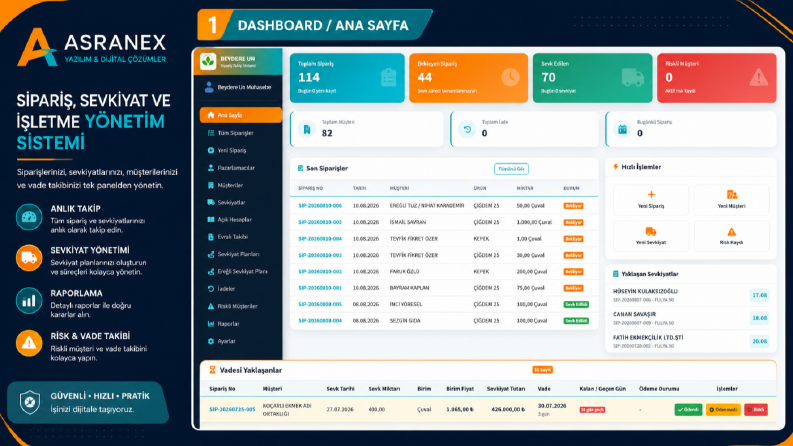Click the Bekliyor badge in İsmail Savran row
793x446 pixels.
coord(574,222)
